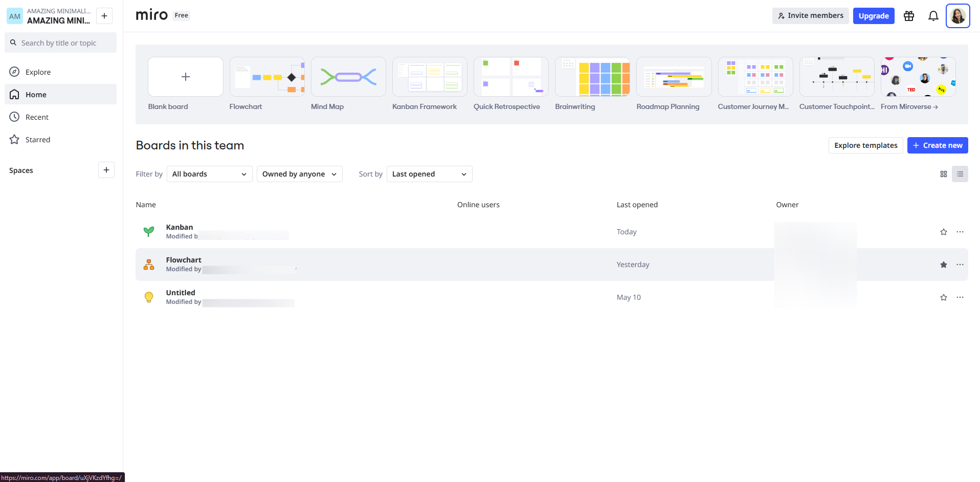
Task: Go to Home in sidebar
Action: coord(60,95)
